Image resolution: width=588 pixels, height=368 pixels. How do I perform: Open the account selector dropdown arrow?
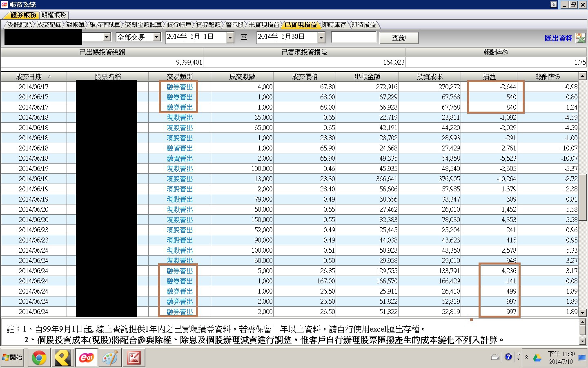(x=107, y=37)
